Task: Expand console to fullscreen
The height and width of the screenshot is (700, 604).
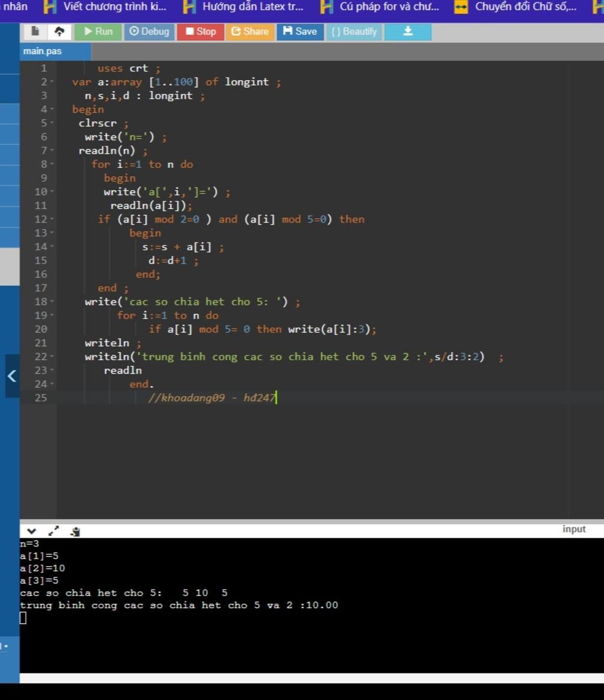Action: coord(54,531)
